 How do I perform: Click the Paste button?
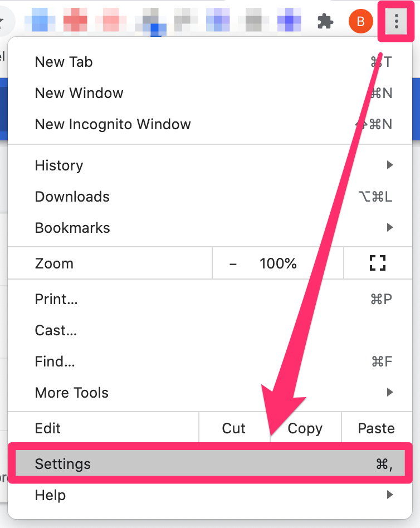point(376,428)
